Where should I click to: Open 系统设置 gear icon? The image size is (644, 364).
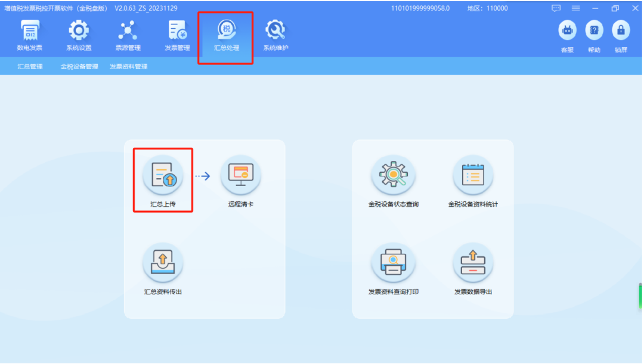pos(79,35)
